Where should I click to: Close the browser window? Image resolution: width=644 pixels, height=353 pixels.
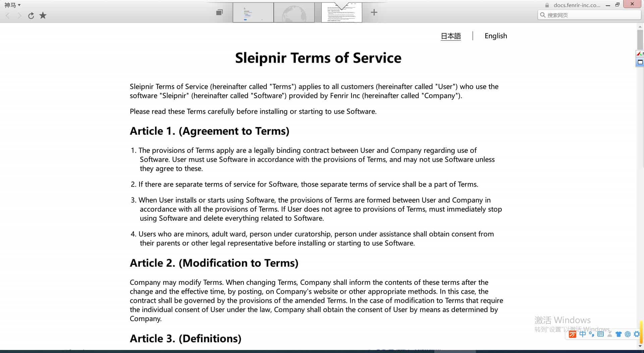(632, 4)
